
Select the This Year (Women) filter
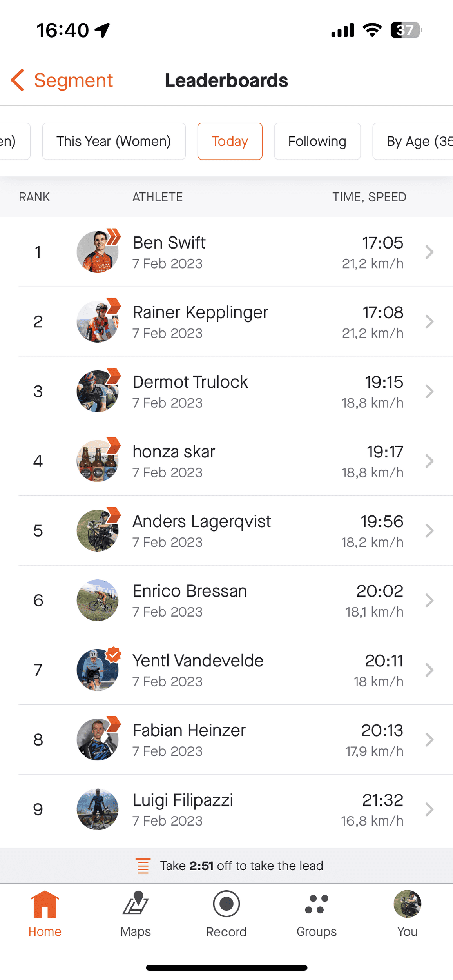coord(114,141)
